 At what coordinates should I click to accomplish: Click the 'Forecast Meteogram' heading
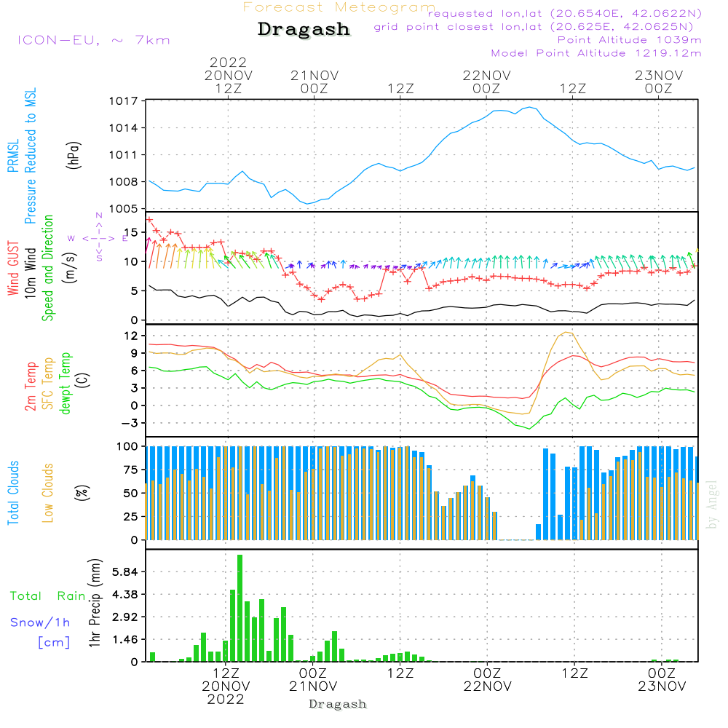[x=339, y=7]
